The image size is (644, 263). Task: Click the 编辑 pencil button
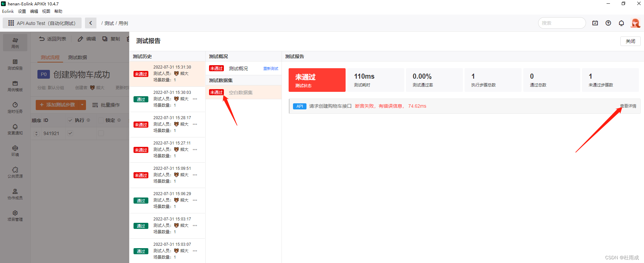[87, 39]
